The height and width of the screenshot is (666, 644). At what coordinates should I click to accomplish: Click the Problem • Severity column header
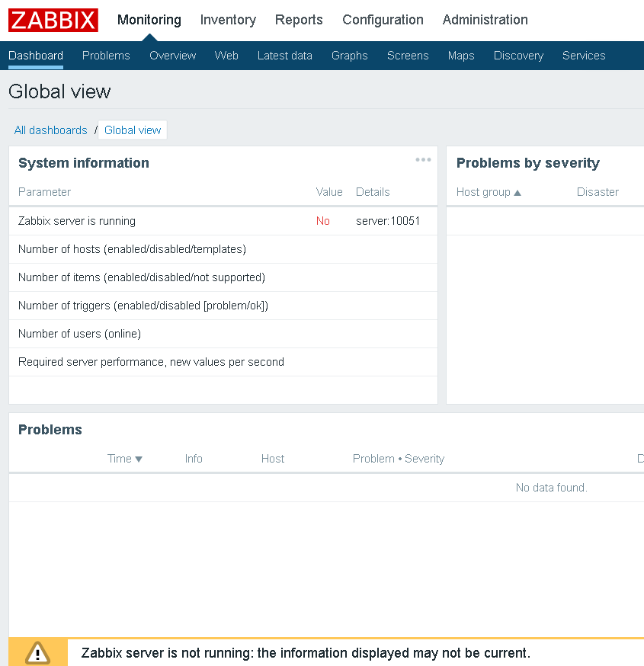click(398, 458)
